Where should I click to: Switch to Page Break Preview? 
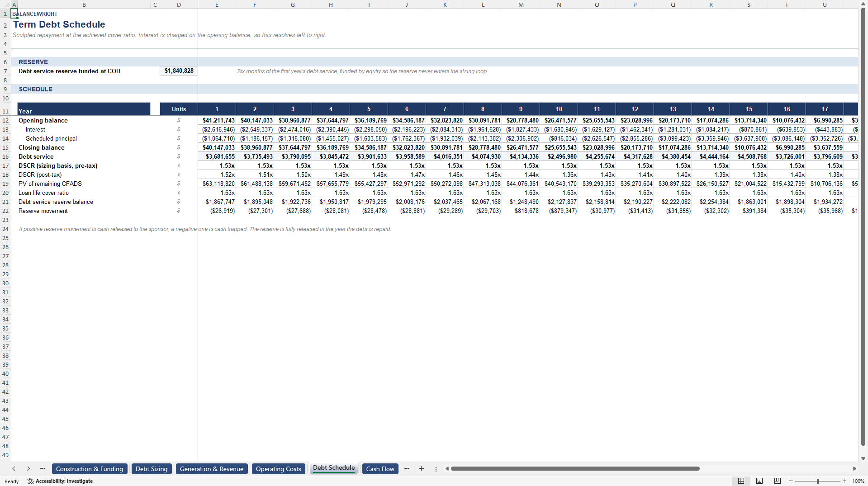(x=778, y=481)
